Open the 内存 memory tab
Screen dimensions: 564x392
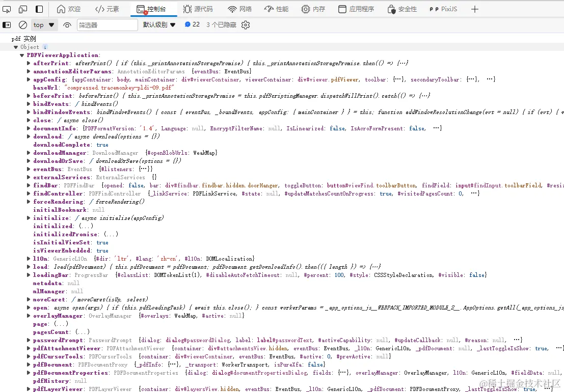point(313,9)
